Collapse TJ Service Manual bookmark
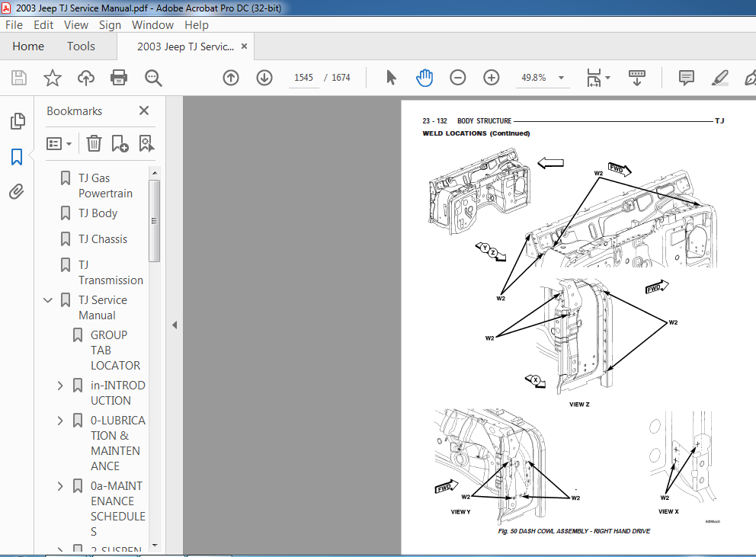The height and width of the screenshot is (557, 756). [48, 300]
